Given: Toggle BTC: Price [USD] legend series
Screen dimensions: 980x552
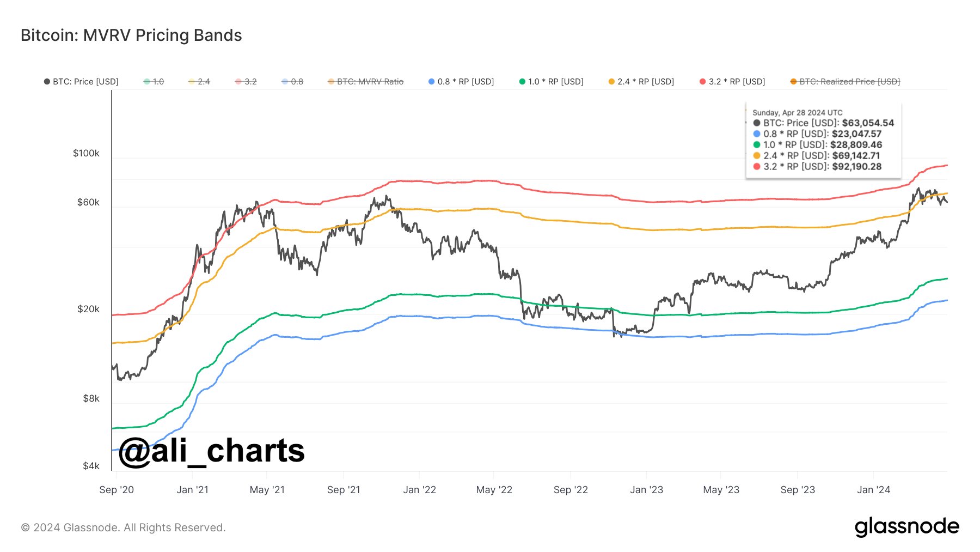Looking at the screenshot, I should click(81, 82).
